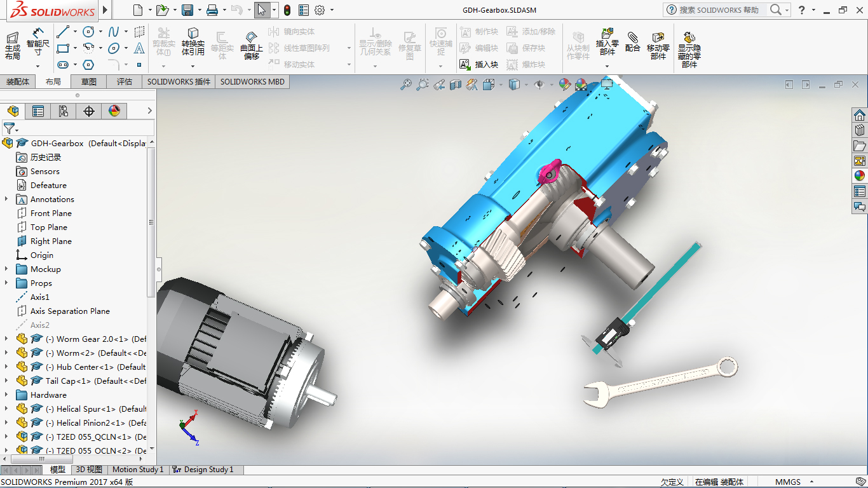868x488 pixels.
Task: Expand the Props folder
Action: point(6,283)
